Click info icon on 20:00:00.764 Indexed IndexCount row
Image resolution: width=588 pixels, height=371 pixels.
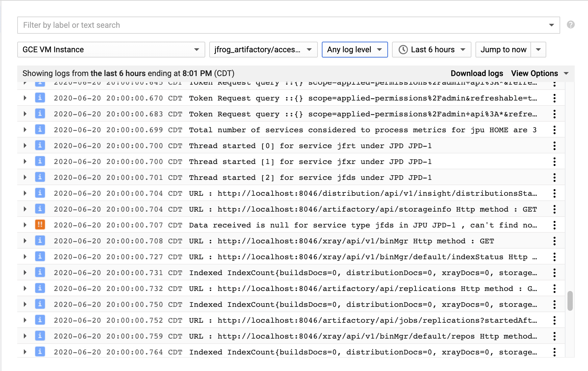(40, 352)
